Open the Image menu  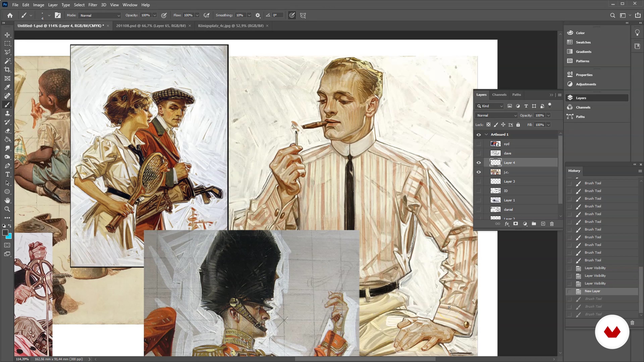point(39,5)
